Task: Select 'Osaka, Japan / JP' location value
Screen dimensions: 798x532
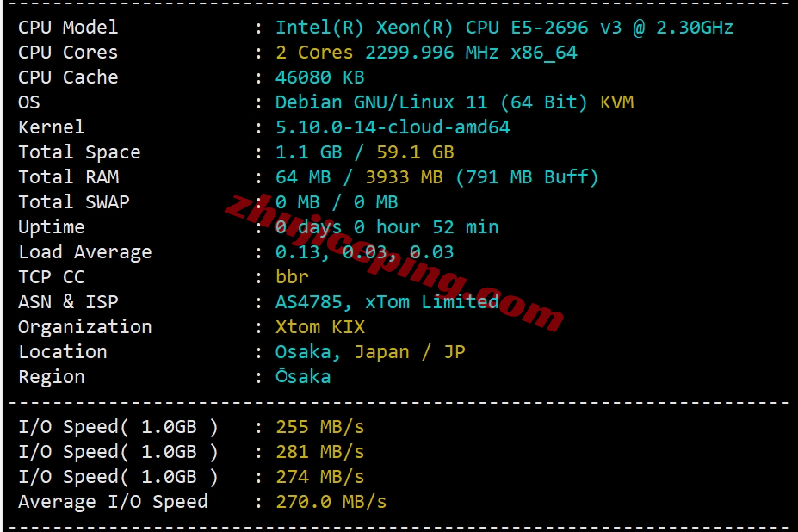Action: 370,352
